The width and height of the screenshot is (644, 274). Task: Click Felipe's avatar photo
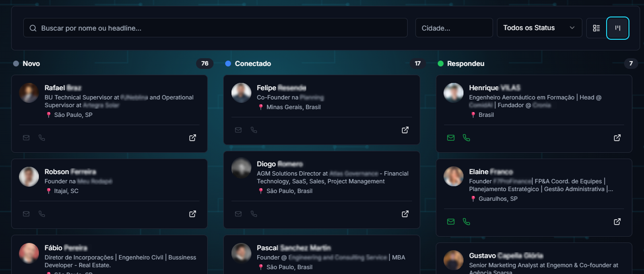241,93
